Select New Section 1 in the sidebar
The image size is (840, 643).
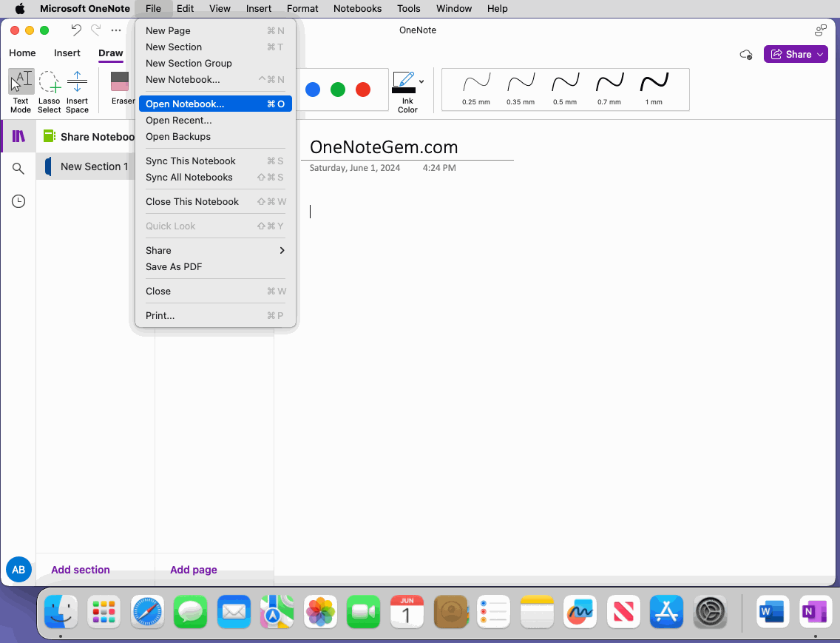(96, 166)
